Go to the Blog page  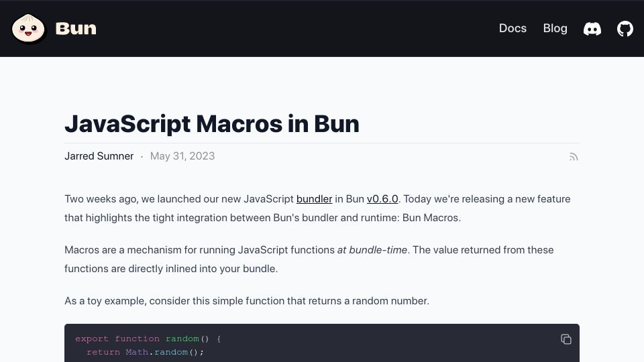(555, 28)
